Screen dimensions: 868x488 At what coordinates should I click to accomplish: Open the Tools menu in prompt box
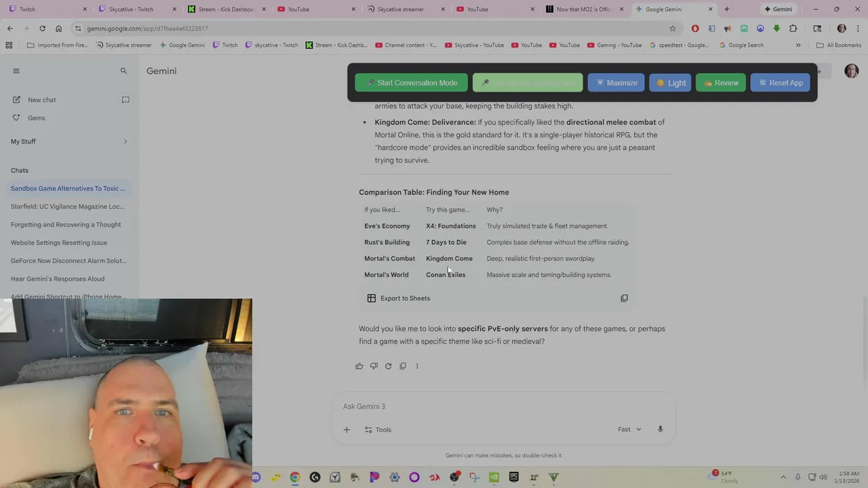377,430
